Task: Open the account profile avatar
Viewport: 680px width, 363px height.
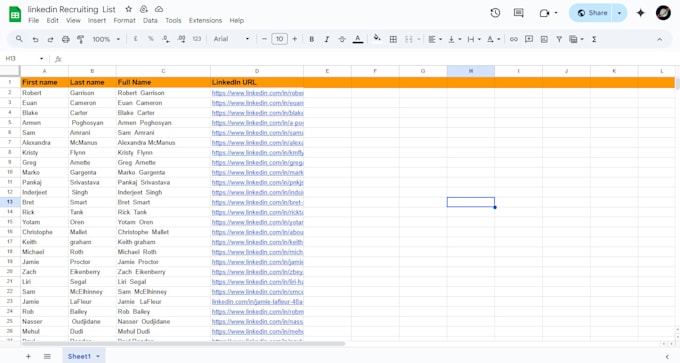Action: [x=663, y=13]
